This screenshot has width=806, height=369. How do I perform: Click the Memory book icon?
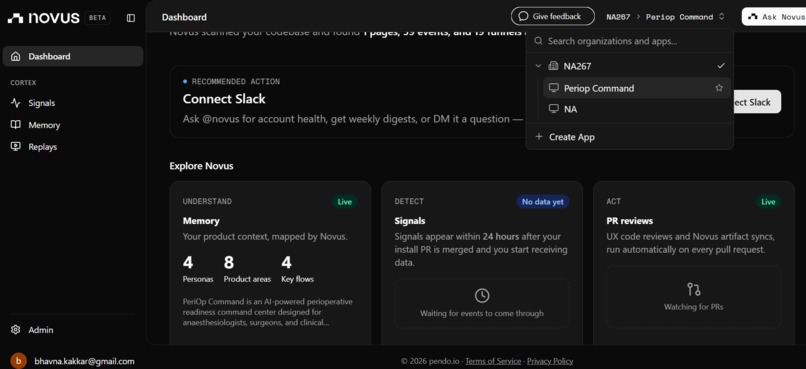(16, 125)
